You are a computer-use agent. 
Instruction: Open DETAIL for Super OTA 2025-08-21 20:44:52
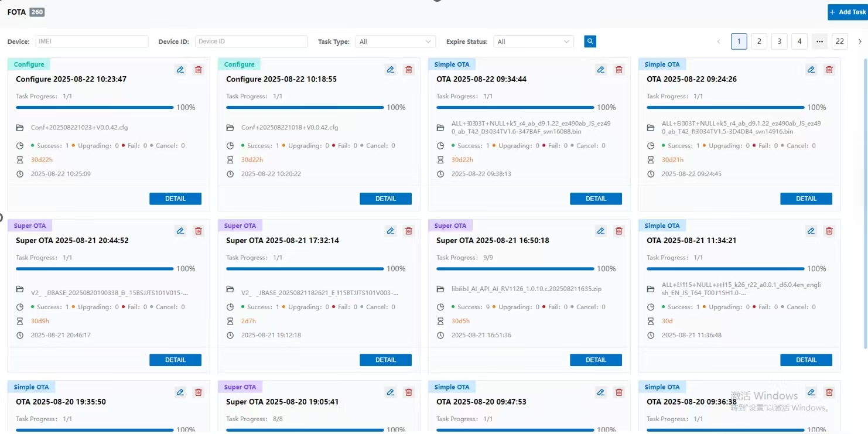[175, 360]
